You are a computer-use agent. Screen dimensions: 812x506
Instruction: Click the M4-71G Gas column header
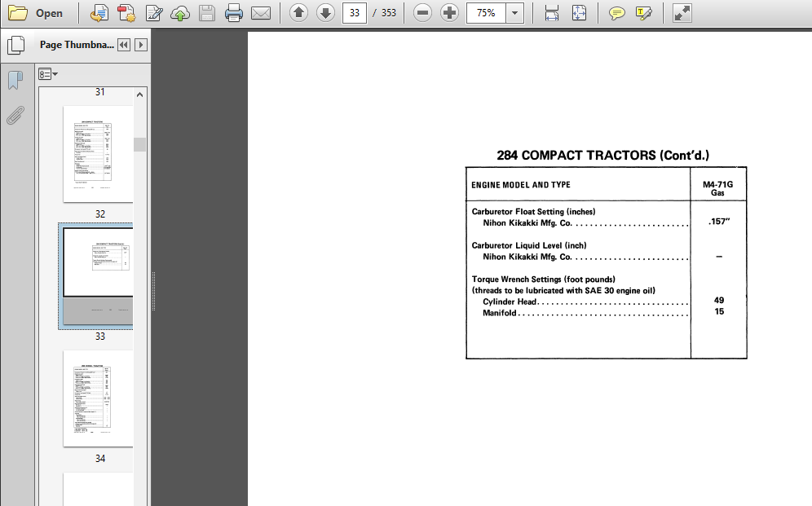point(717,188)
